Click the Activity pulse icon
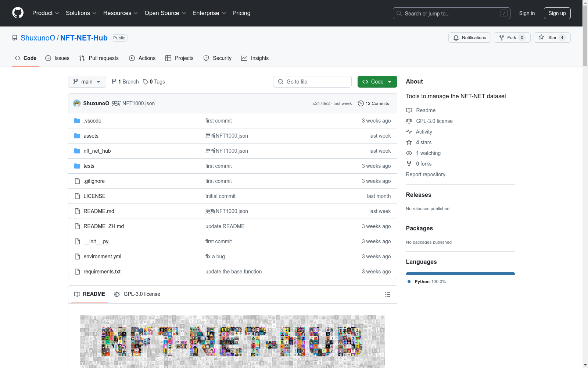Image resolution: width=588 pixels, height=368 pixels. 409,132
